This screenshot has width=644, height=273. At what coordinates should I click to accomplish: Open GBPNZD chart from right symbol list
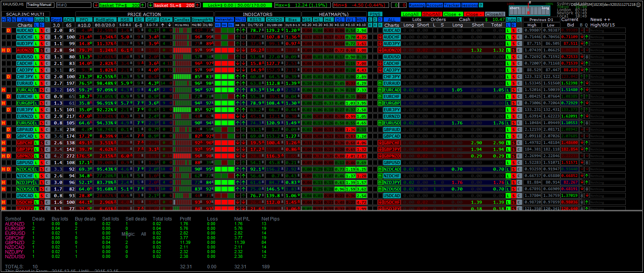tap(392, 156)
